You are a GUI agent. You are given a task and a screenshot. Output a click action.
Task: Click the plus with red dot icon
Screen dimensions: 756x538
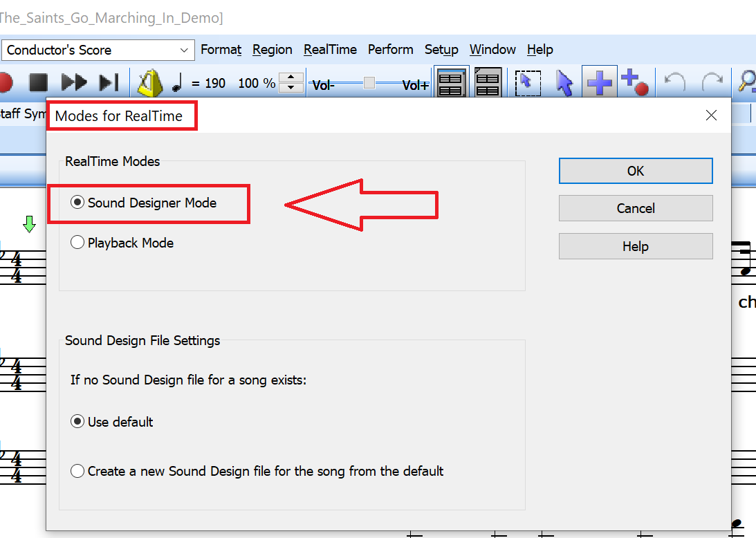pyautogui.click(x=634, y=82)
